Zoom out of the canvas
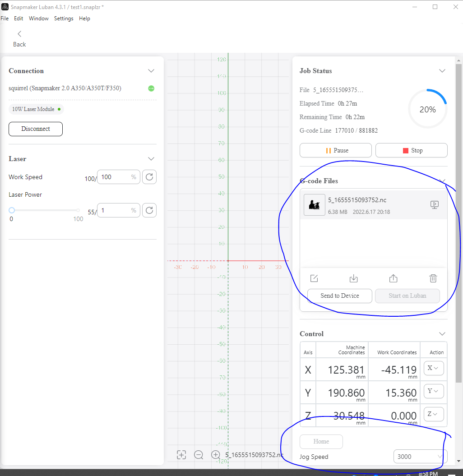Viewport: 463px width, 476px height. pos(199,455)
